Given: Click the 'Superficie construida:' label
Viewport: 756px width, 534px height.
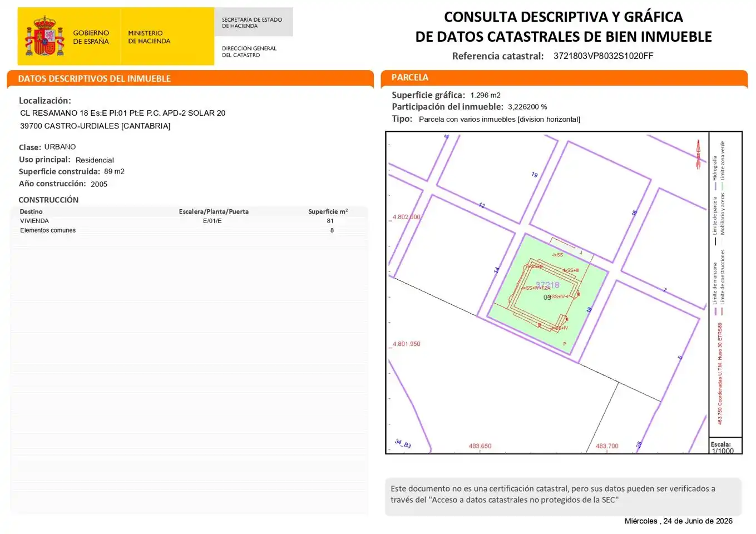Looking at the screenshot, I should [60, 172].
